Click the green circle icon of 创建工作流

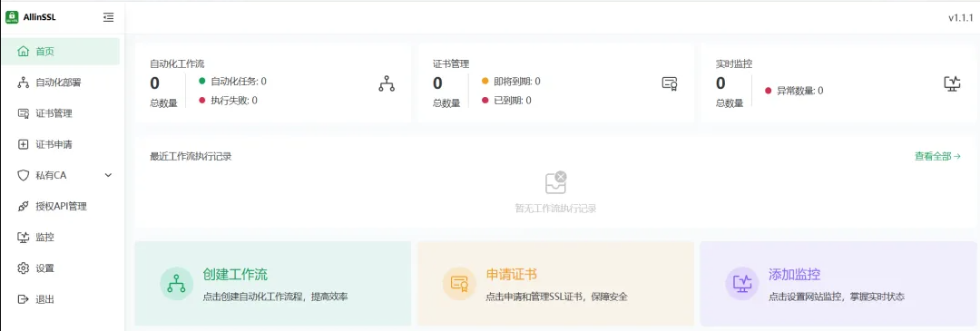(x=176, y=284)
